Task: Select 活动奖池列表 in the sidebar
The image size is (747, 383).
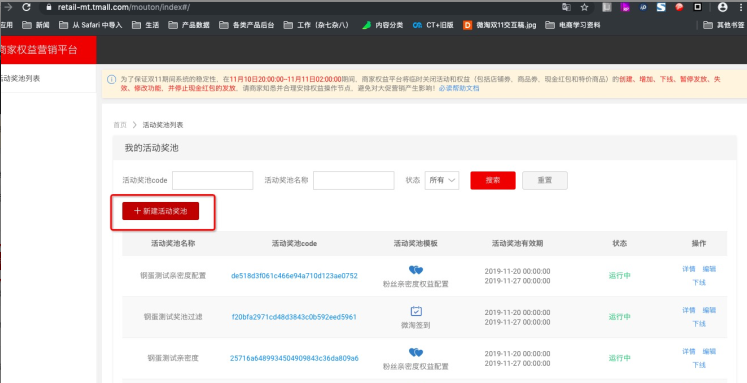Action: (20, 78)
